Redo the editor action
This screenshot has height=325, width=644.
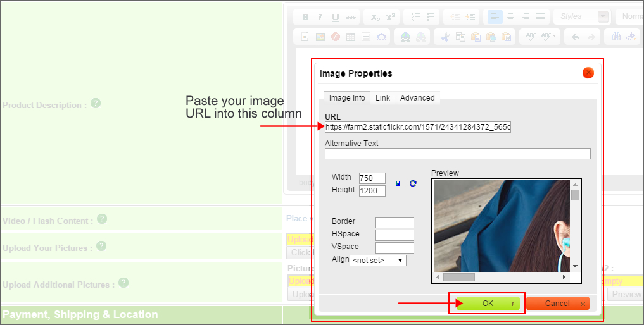(591, 37)
